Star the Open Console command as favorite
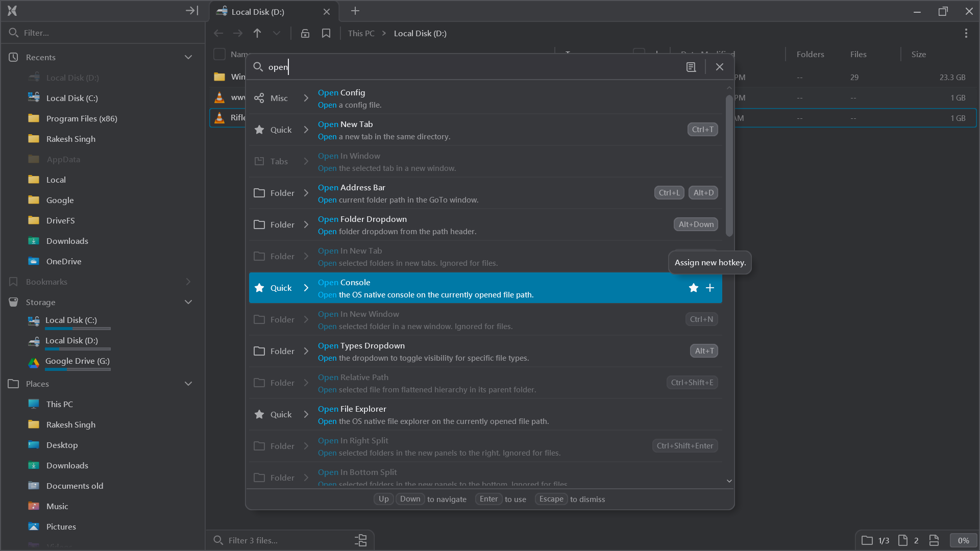Viewport: 980px width, 551px height. pos(693,288)
